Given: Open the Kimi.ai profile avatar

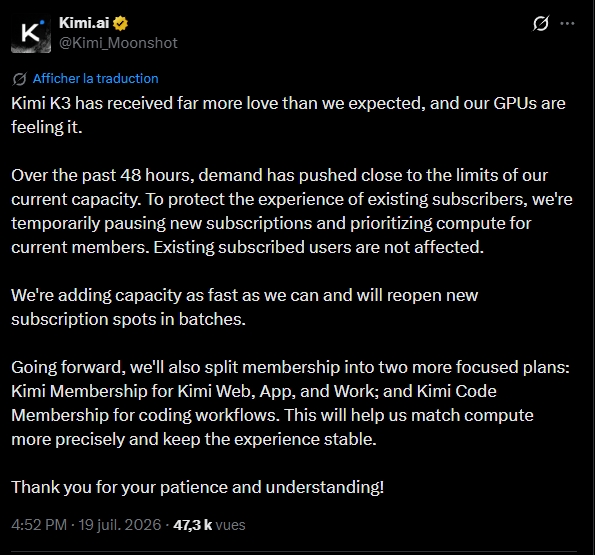Looking at the screenshot, I should [x=31, y=33].
